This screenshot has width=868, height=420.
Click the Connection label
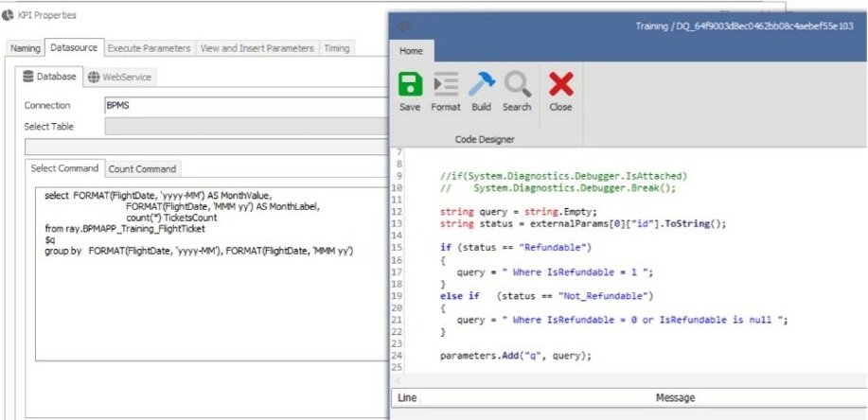pyautogui.click(x=47, y=105)
